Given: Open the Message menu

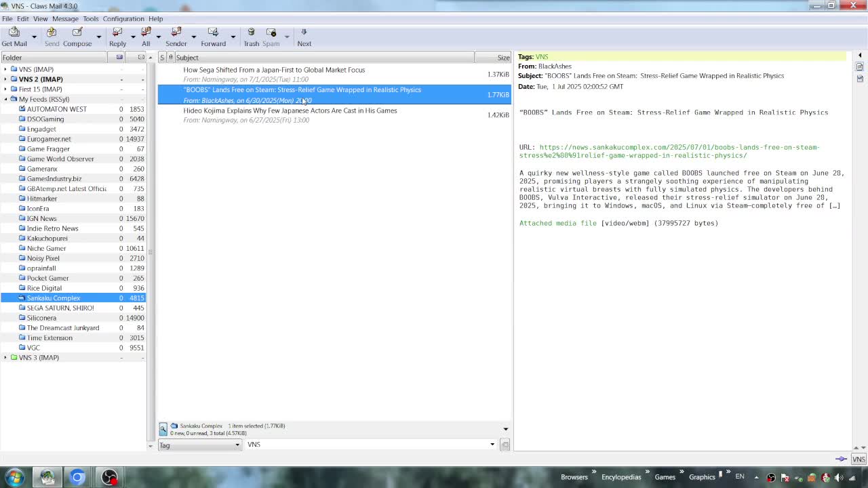Looking at the screenshot, I should [x=65, y=18].
